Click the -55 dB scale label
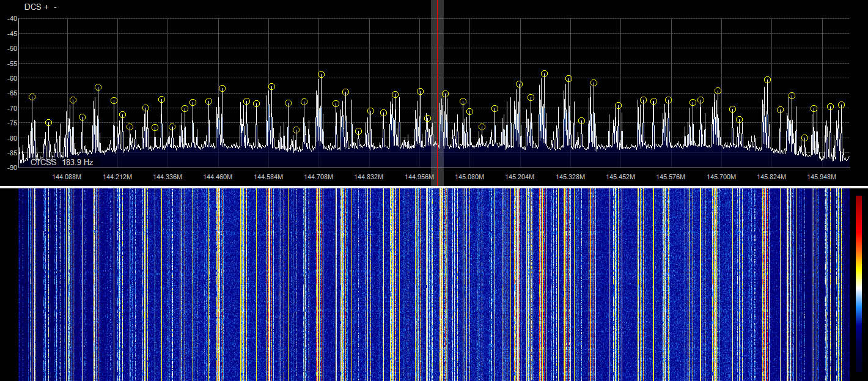 [x=12, y=63]
